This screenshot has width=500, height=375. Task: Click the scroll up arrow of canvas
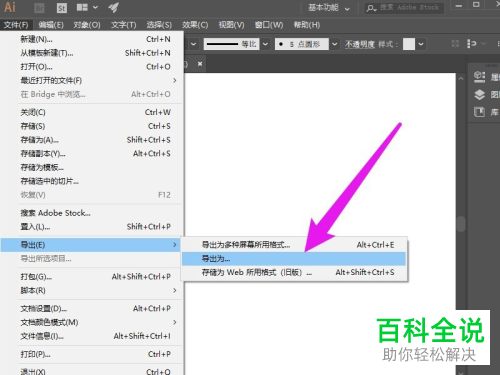[x=461, y=79]
